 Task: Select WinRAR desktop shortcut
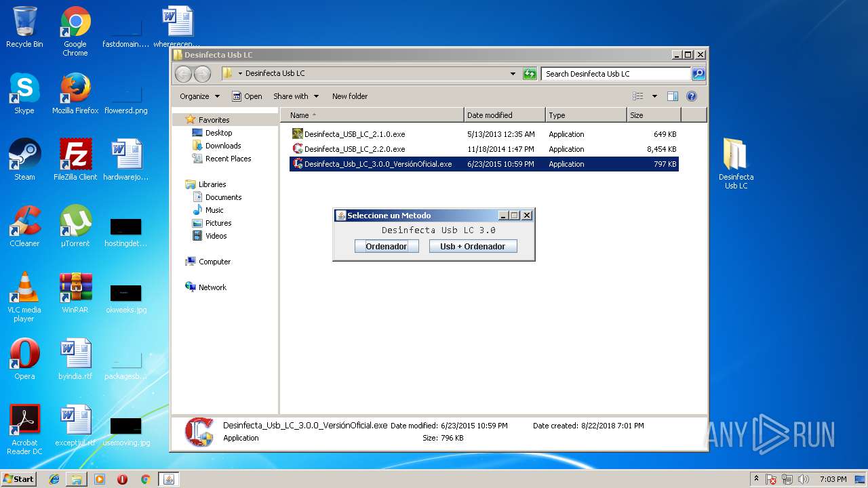[75, 293]
